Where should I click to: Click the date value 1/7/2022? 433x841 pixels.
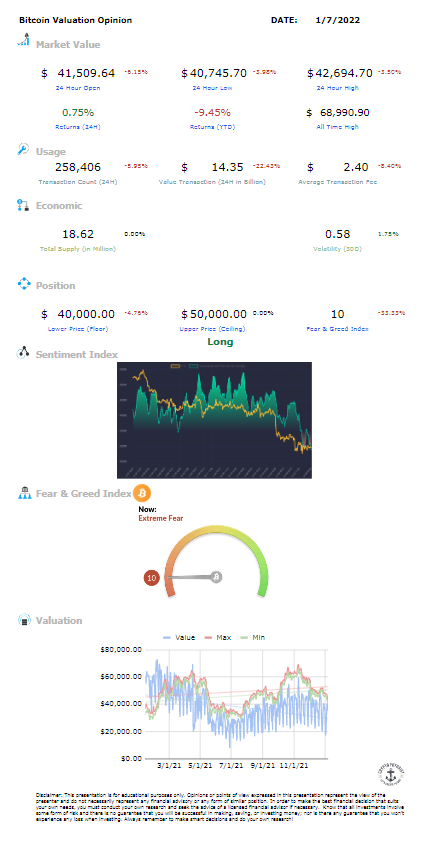click(x=338, y=20)
